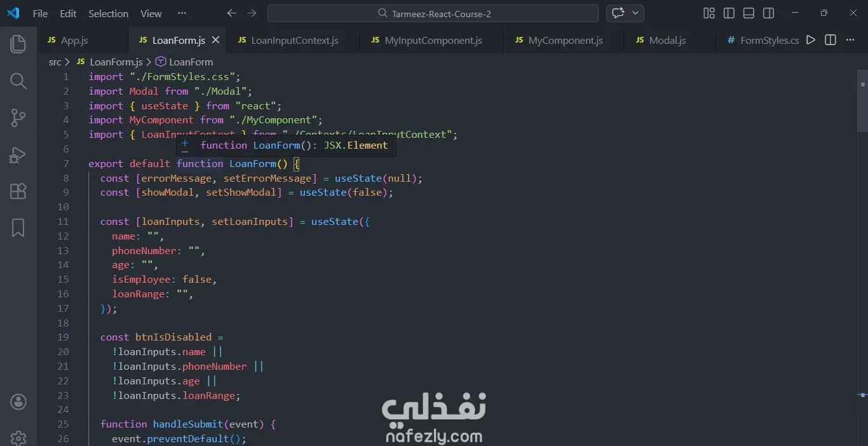Image resolution: width=868 pixels, height=446 pixels.
Task: Open the Copilot chat dropdown arrow
Action: tap(635, 13)
